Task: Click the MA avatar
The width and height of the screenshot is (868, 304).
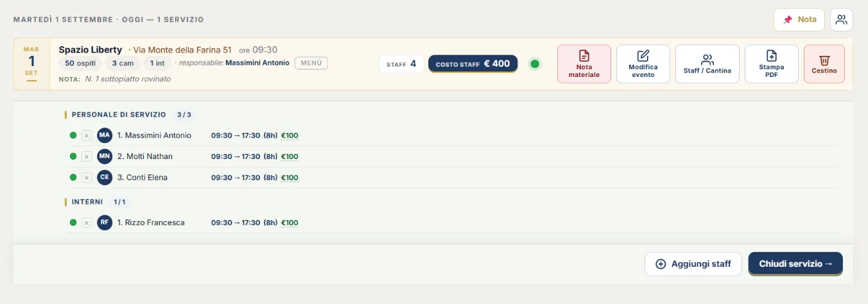Action: (105, 135)
